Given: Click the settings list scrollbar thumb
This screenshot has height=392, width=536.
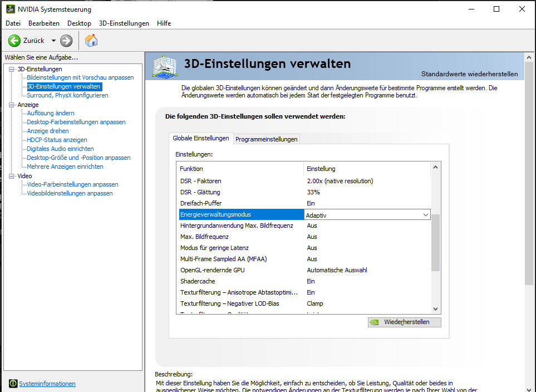Looking at the screenshot, I should tap(435, 243).
